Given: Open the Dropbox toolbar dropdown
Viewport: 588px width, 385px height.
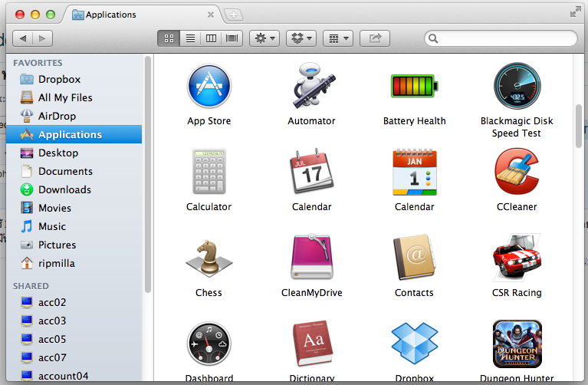Looking at the screenshot, I should [301, 38].
